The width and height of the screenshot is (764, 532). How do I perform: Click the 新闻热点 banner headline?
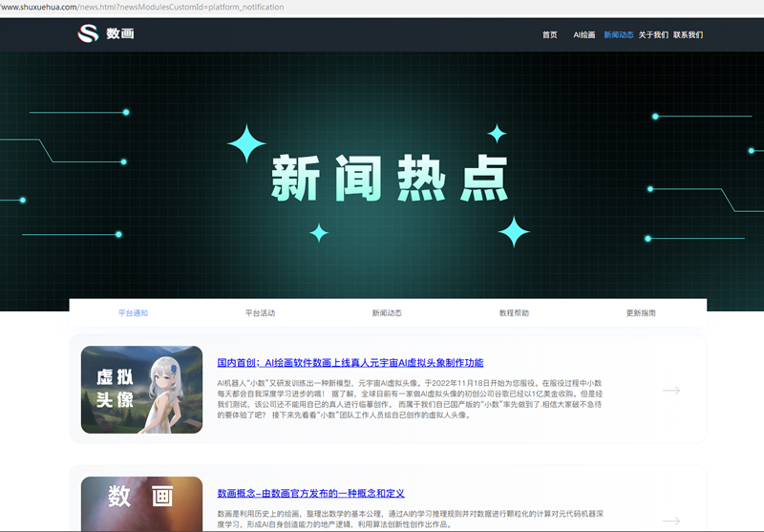(x=388, y=177)
